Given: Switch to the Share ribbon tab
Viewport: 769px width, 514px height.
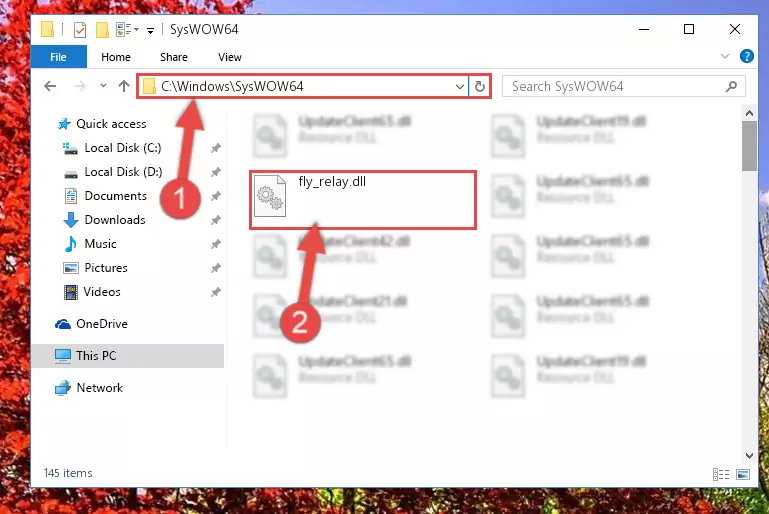Looking at the screenshot, I should click(174, 57).
